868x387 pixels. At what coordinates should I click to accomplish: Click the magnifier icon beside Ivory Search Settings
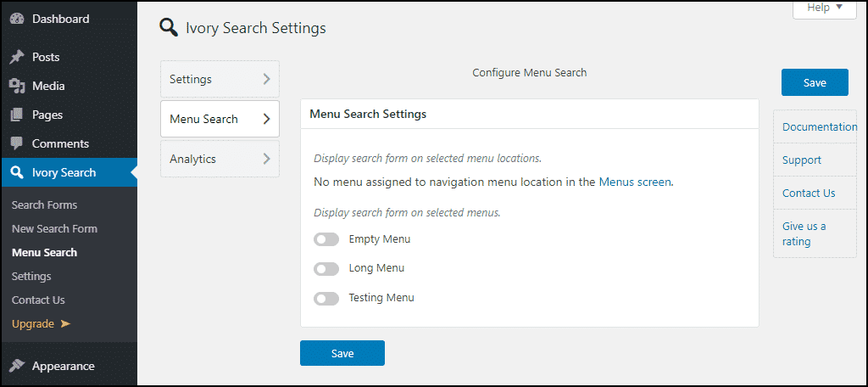[169, 27]
